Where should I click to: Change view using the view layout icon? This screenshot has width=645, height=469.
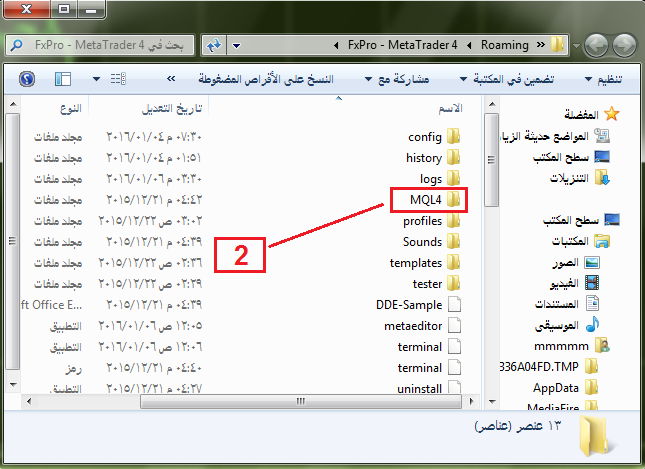118,79
